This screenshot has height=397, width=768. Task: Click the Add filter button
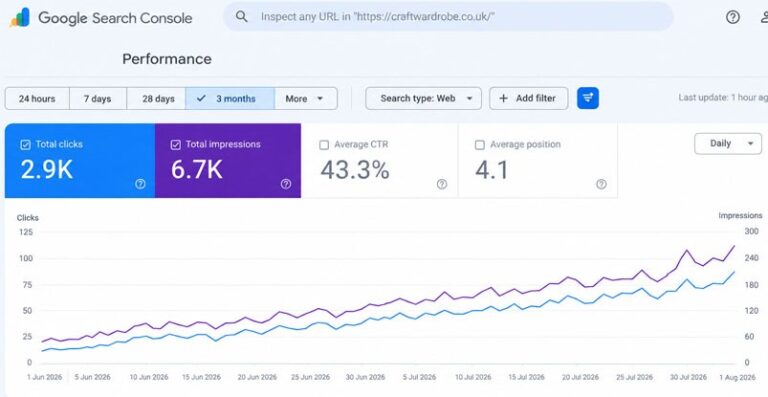(x=529, y=98)
